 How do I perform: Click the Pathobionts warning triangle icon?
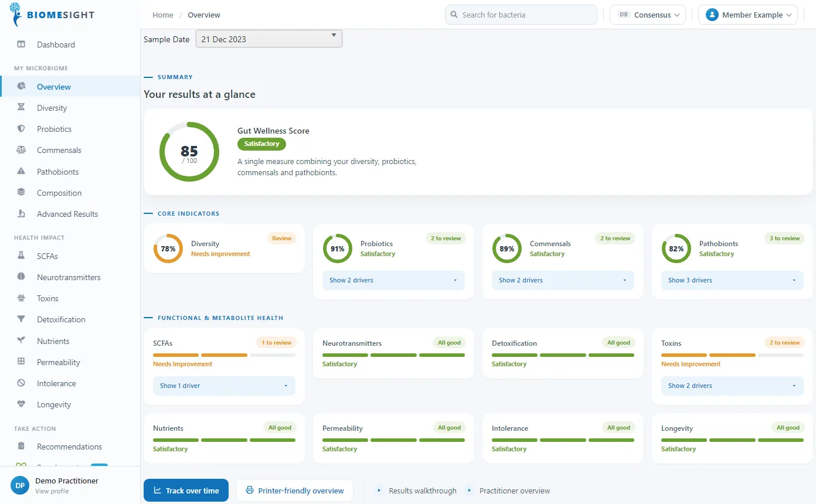(21, 172)
